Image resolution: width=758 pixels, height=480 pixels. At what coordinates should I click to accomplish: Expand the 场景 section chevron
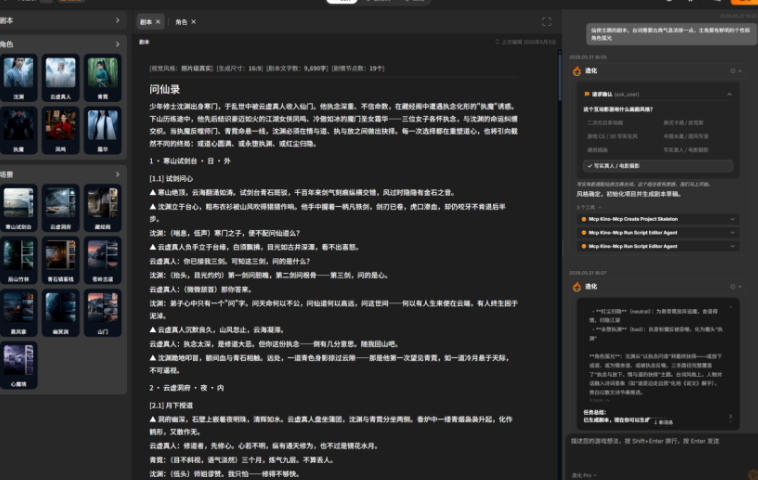click(x=117, y=174)
